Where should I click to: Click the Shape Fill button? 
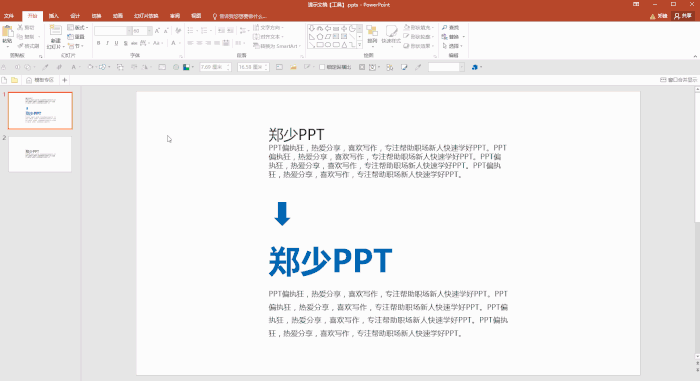[418, 28]
